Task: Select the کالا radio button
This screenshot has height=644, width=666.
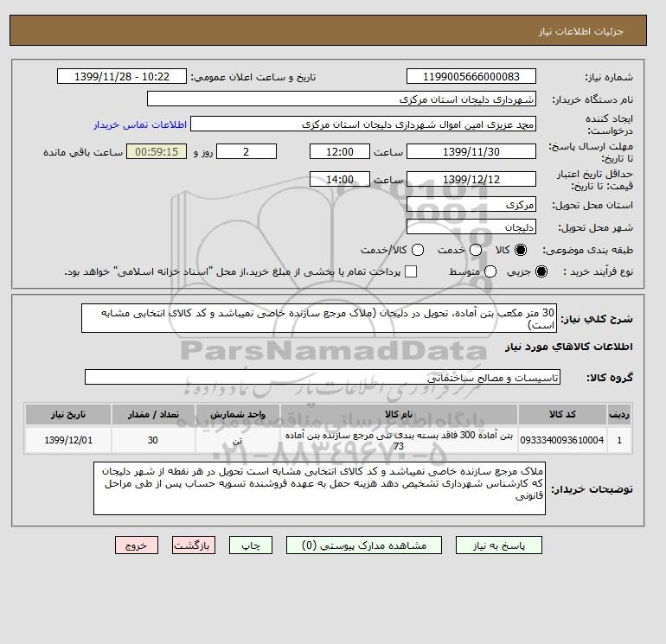Action: (x=521, y=250)
